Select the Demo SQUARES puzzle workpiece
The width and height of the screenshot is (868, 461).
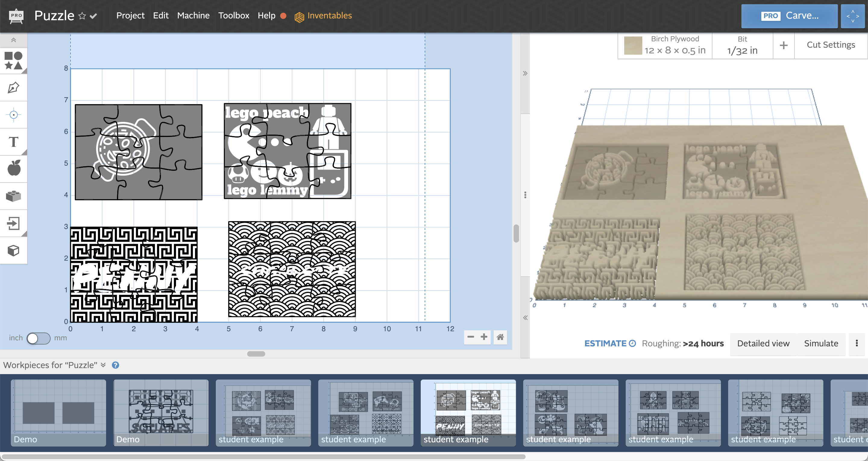[161, 413]
